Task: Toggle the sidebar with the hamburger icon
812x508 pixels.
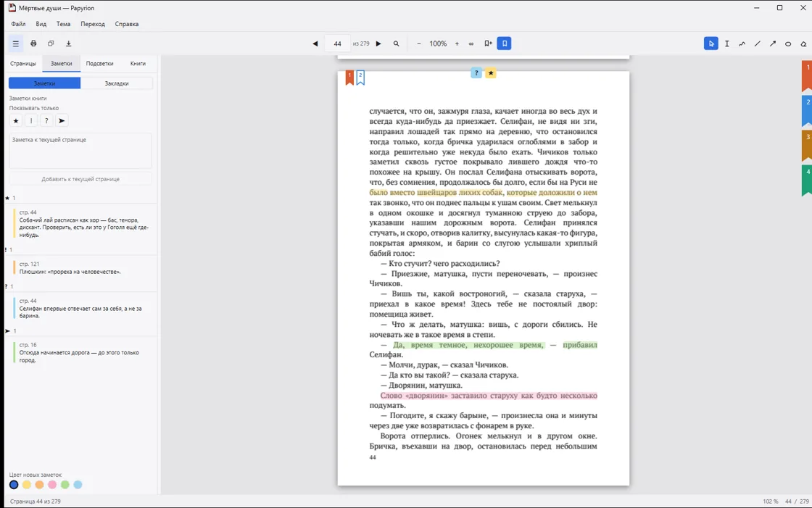Action: coord(15,43)
